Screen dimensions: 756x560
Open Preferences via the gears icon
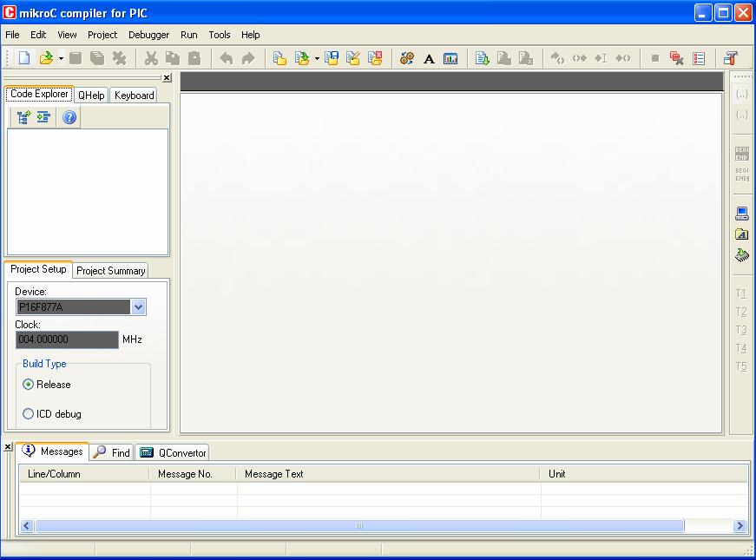click(407, 58)
